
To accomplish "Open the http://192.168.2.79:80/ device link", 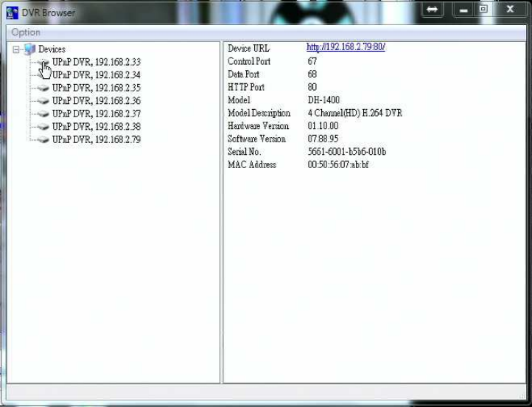I will point(346,47).
